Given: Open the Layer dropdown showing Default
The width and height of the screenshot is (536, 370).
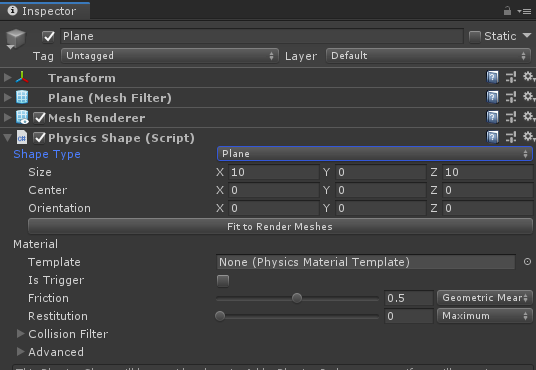Looking at the screenshot, I should pos(428,56).
